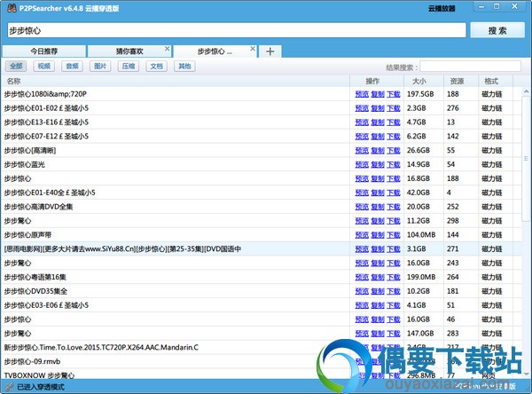Viewport: 532px width, 394px height.
Task: Select the row 步步惊心高清DVD全集
Action: click(x=262, y=207)
